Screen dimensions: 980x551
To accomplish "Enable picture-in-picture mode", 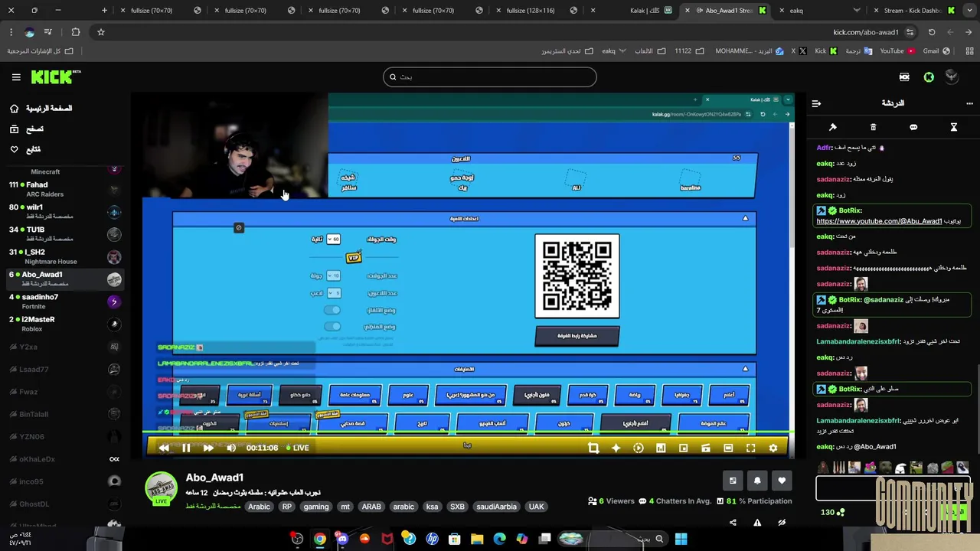I will click(x=684, y=448).
